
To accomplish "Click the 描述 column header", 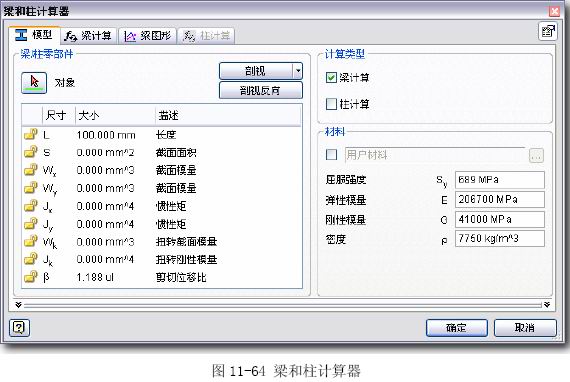I will 228,116.
